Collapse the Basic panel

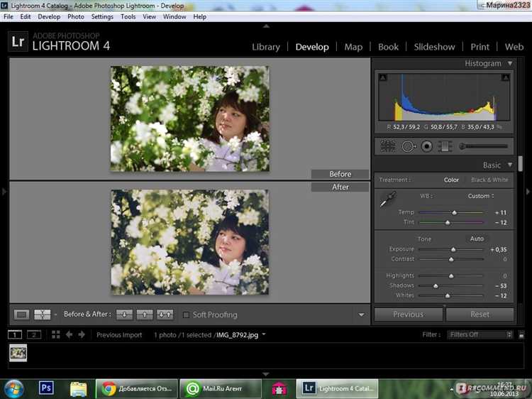point(510,165)
